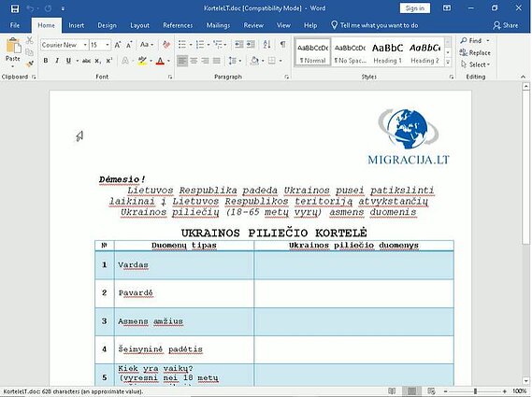Redo the last action
Viewport: 532px width, 397px height.
tap(49, 8)
